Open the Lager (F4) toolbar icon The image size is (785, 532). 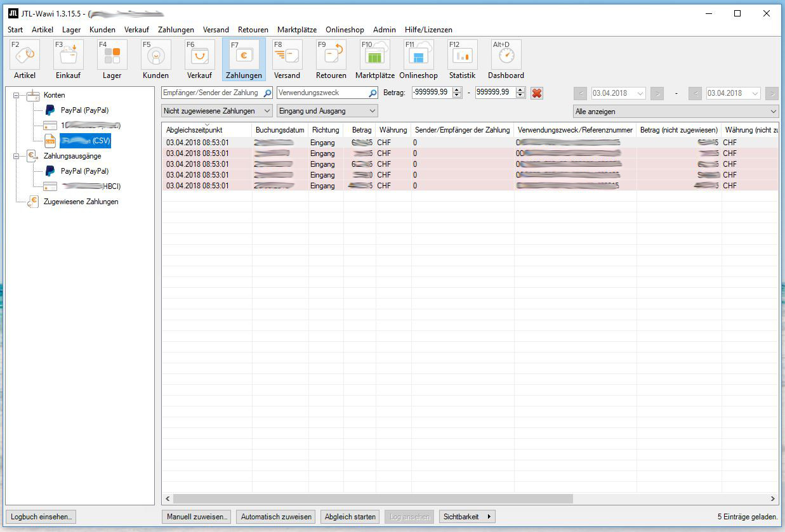click(x=112, y=60)
